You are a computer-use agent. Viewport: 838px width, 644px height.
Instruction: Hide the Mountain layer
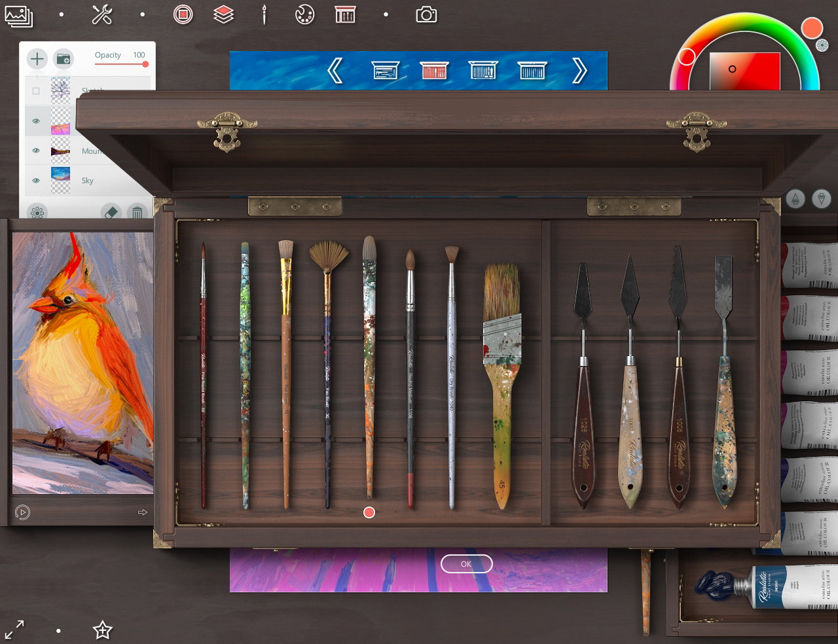pos(36,151)
